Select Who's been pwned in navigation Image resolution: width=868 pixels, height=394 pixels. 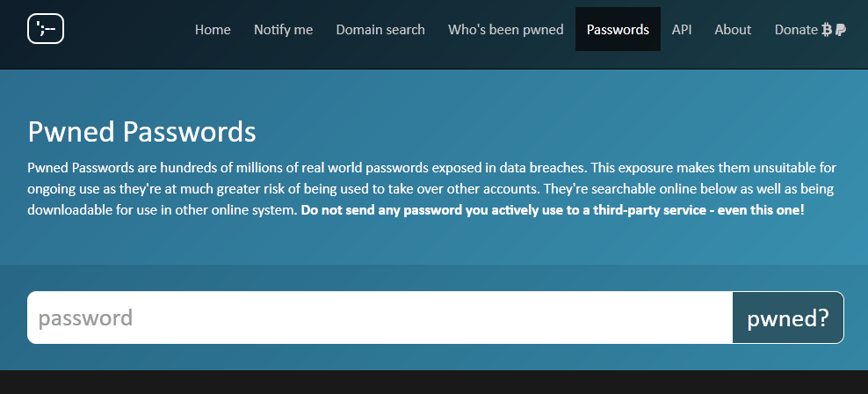pos(505,29)
